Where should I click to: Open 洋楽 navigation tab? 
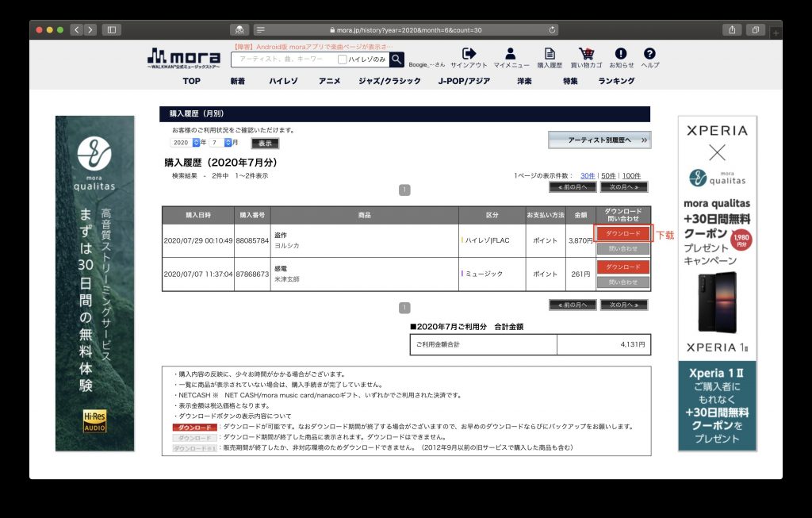pos(524,81)
